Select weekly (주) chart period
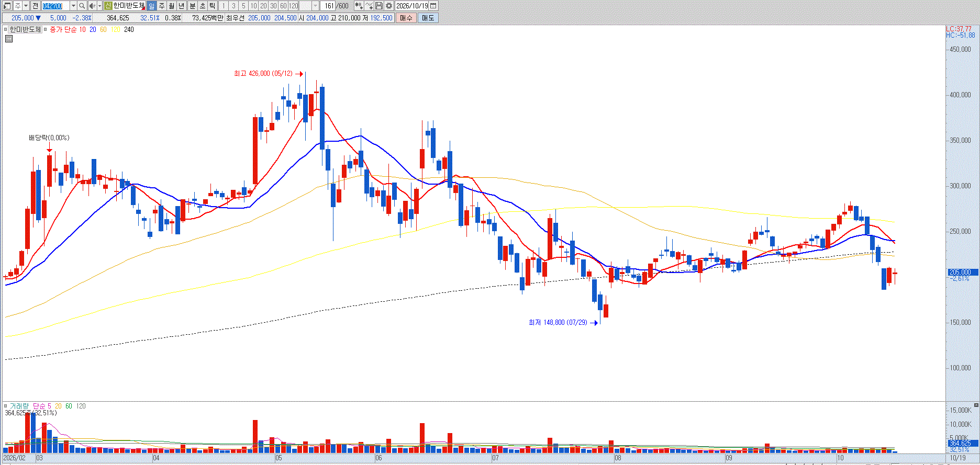The width and height of the screenshot is (980, 465). coord(161,6)
